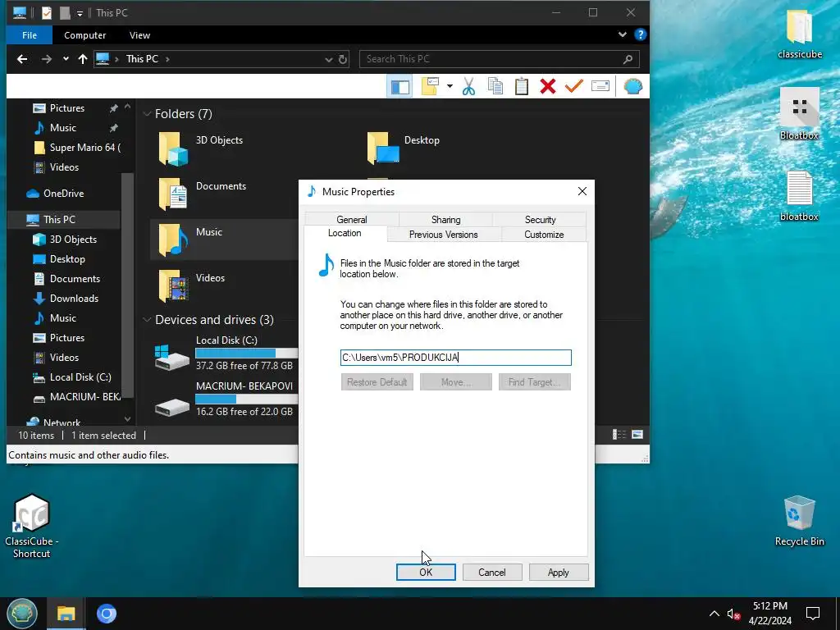Switch to the General tab

[x=351, y=220]
